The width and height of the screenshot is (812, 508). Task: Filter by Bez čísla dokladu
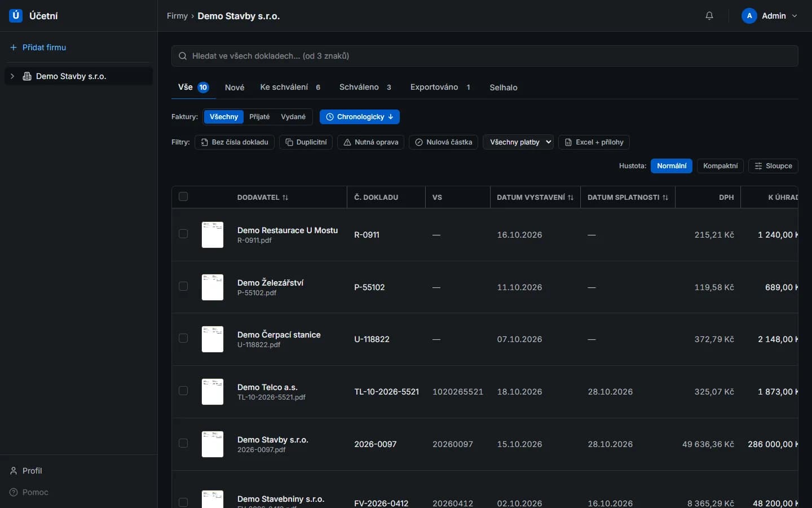point(235,142)
